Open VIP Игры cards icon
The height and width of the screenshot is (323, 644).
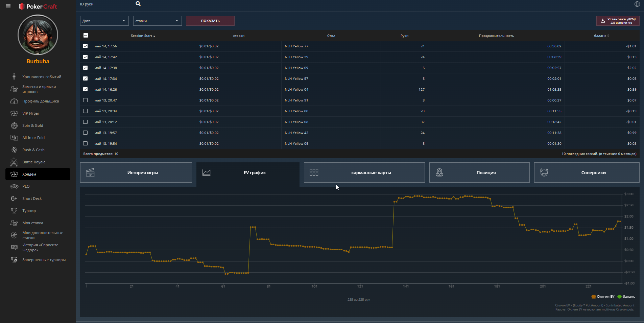click(14, 113)
